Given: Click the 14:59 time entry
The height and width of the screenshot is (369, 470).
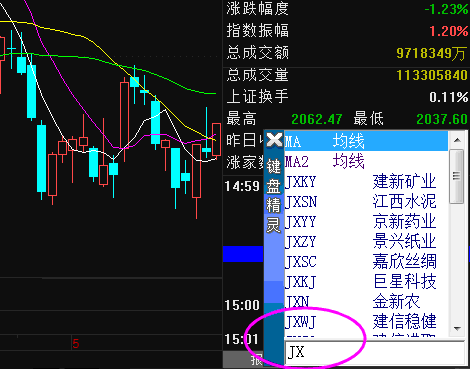Looking at the screenshot, I should coord(242,186).
